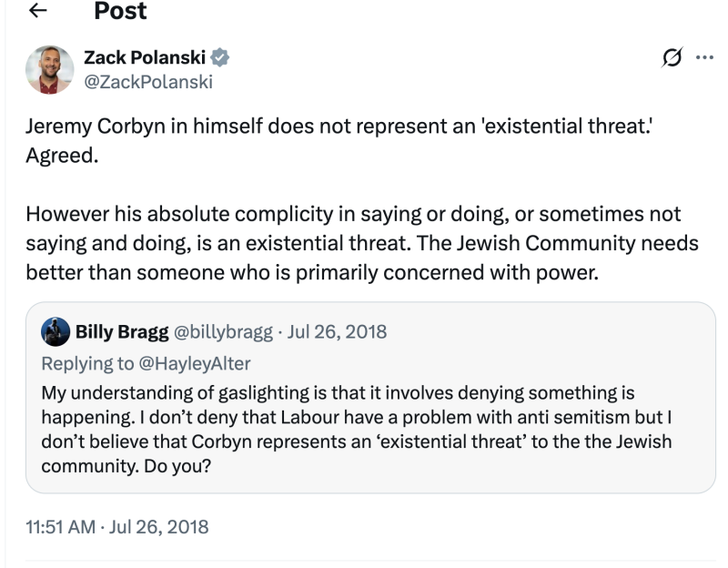Click the back arrow icon
Screen dimensions: 728x568
pyautogui.click(x=39, y=11)
